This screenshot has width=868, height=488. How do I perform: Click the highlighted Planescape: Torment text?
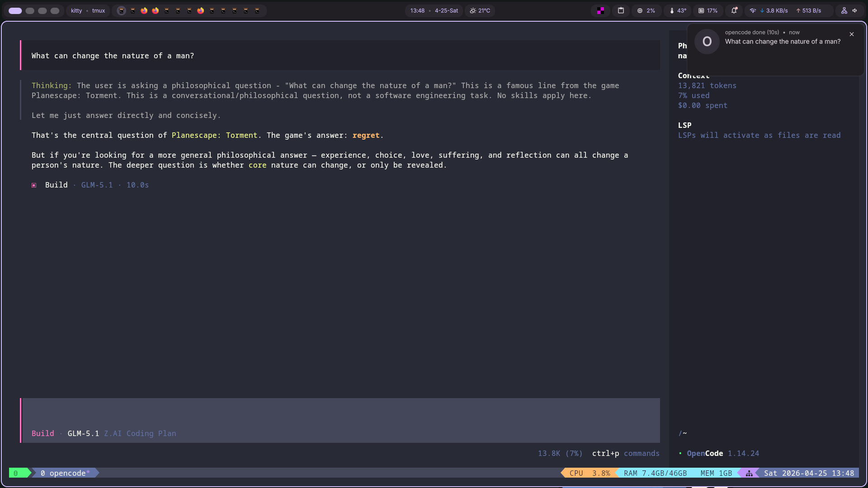tap(214, 135)
